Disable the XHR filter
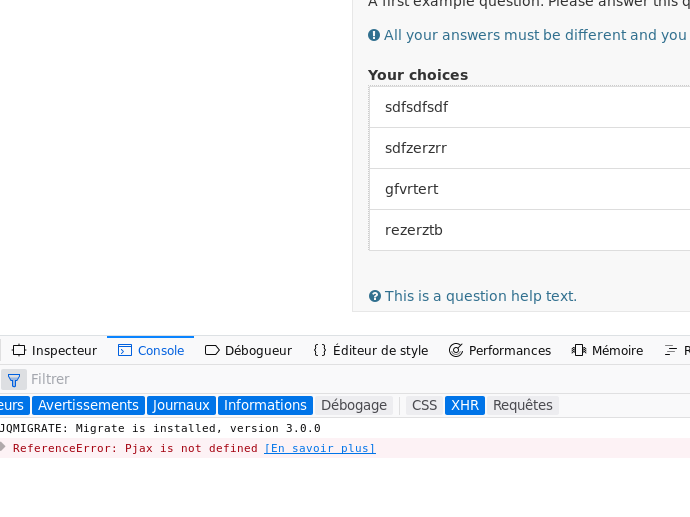 [x=465, y=405]
